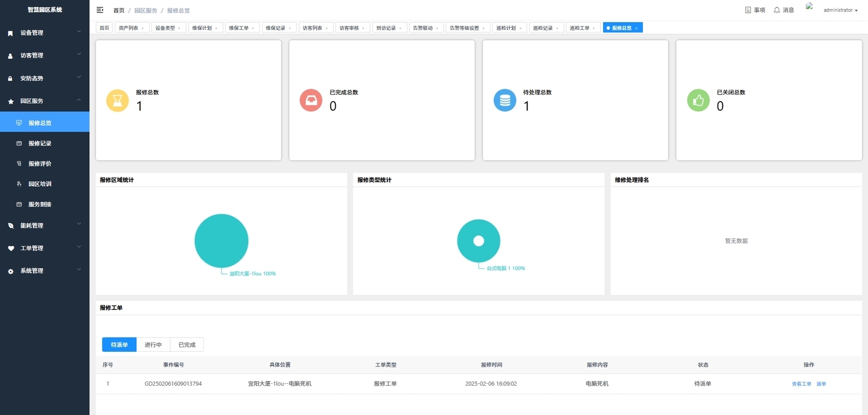Viewport: 868px width, 415px height.
Task: Click the 2025-02-06 16:09:02 time cell
Action: tap(491, 384)
